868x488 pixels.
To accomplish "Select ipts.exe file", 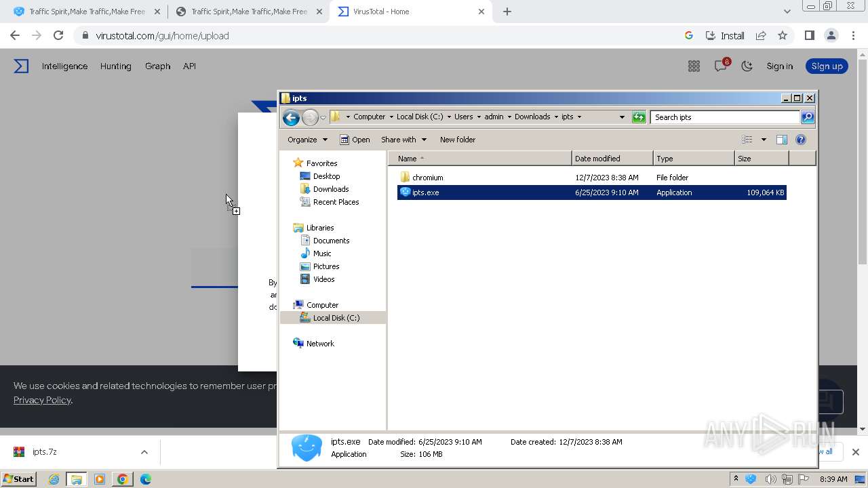I will pos(591,192).
